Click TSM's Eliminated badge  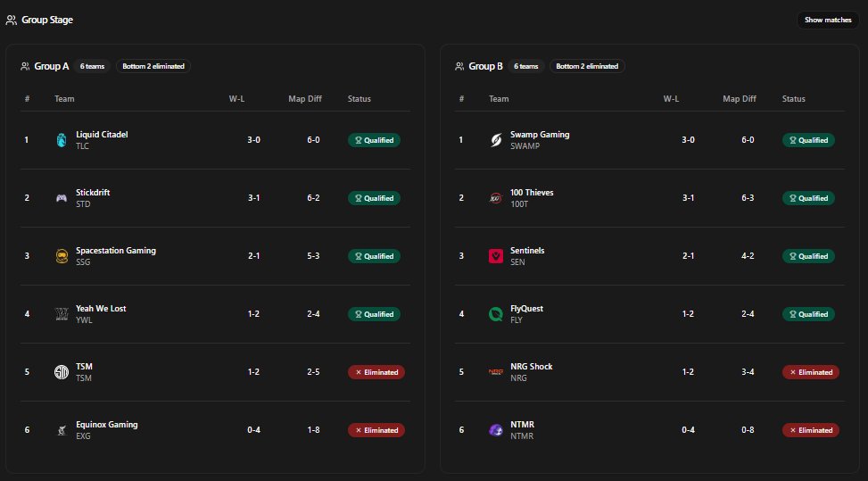coord(376,372)
